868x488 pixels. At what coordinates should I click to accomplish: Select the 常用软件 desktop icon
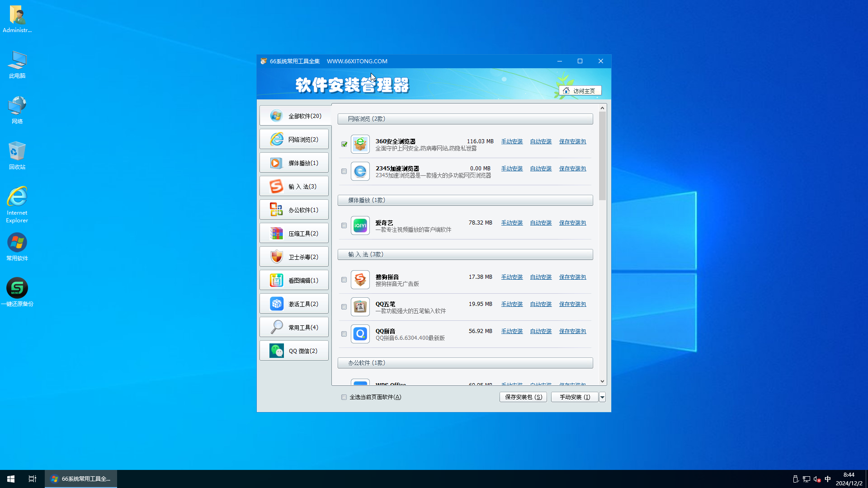(x=17, y=247)
